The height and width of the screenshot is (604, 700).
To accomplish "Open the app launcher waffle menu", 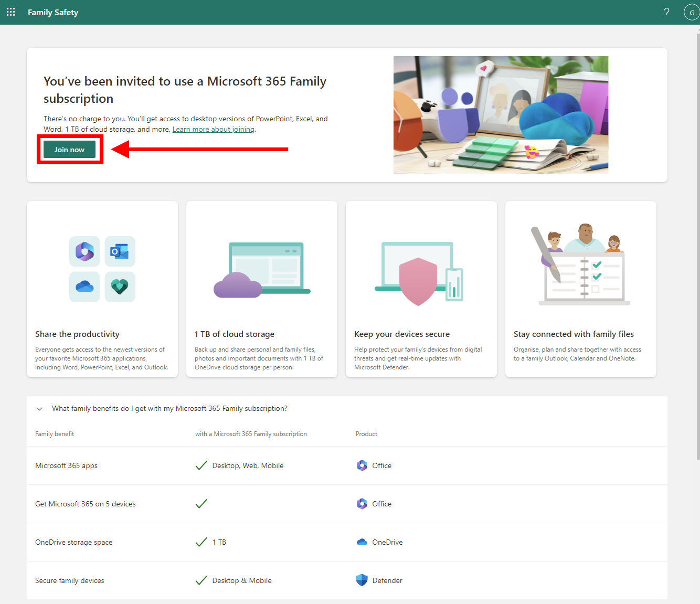I will click(10, 12).
